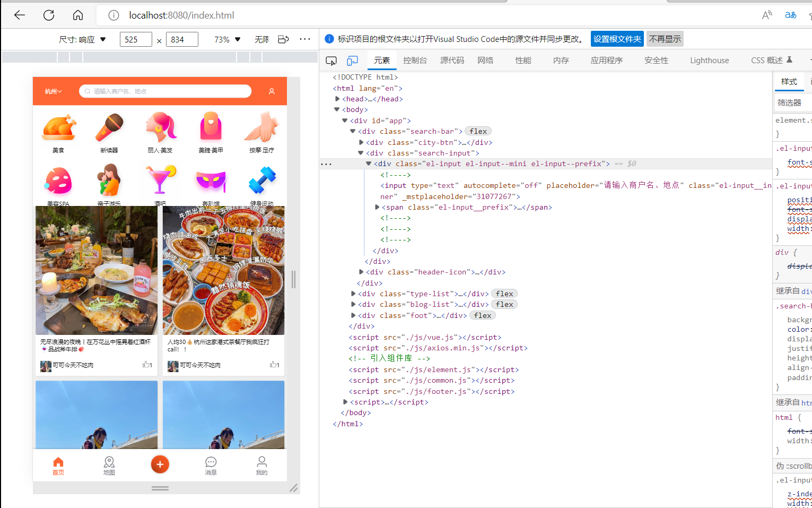The height and width of the screenshot is (508, 812).
Task: Open the CSS 概述 tab
Action: 771,61
